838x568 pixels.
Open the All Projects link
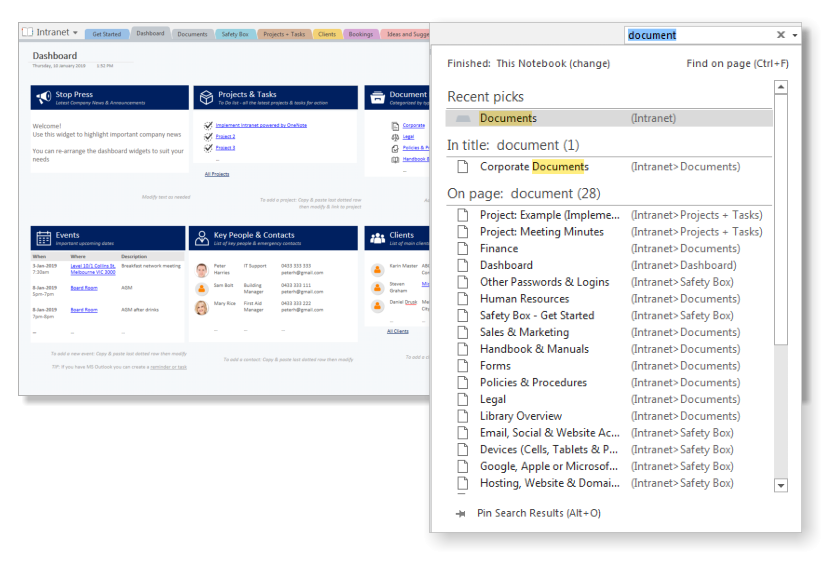click(x=217, y=174)
